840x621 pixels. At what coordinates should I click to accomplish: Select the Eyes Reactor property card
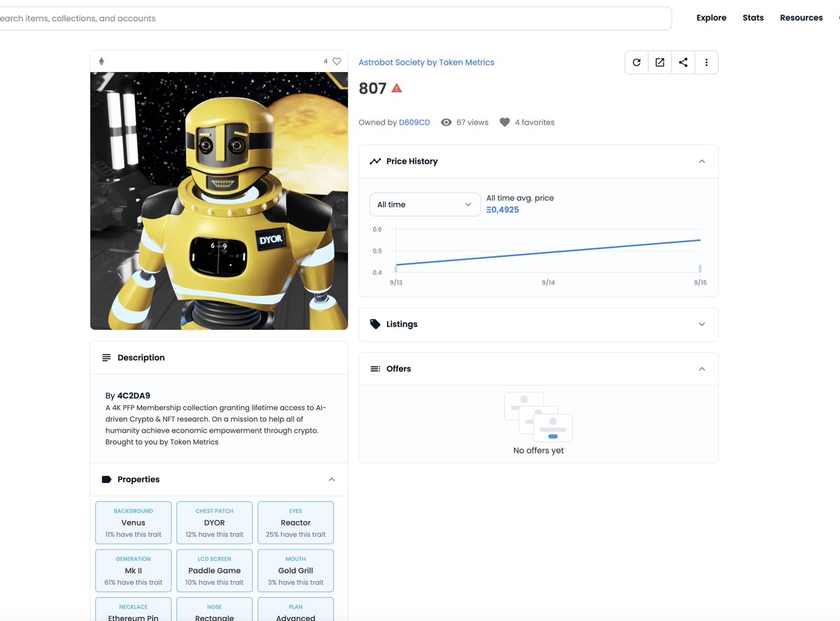tap(295, 522)
